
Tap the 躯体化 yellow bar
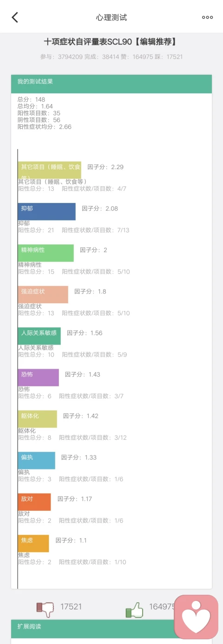pyautogui.click(x=37, y=419)
